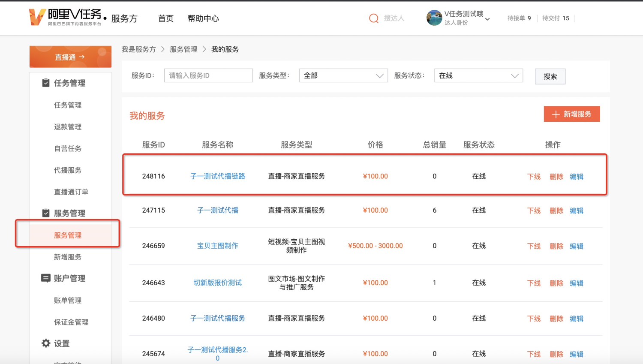Image resolution: width=643 pixels, height=364 pixels.
Task: Click the 服务名称 column header
Action: [218, 145]
